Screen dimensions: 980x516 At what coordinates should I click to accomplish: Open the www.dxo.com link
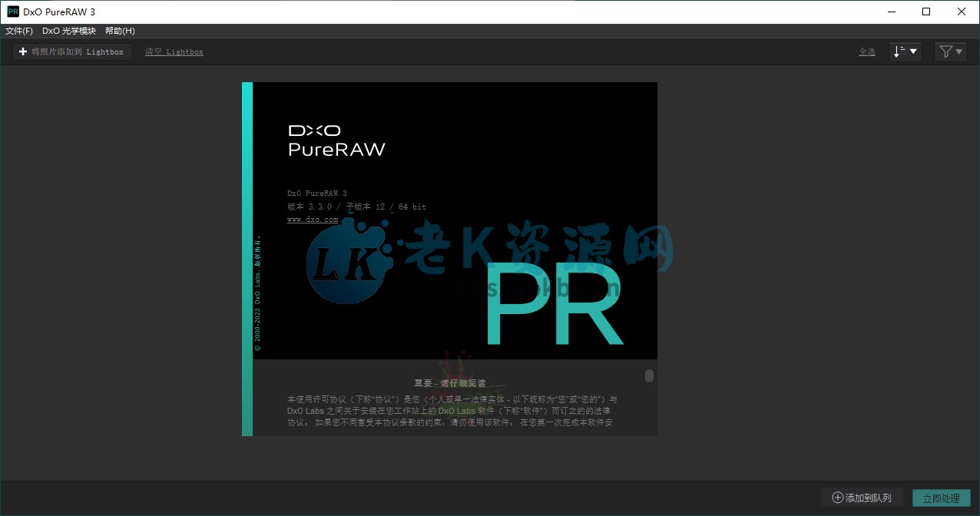click(x=313, y=220)
